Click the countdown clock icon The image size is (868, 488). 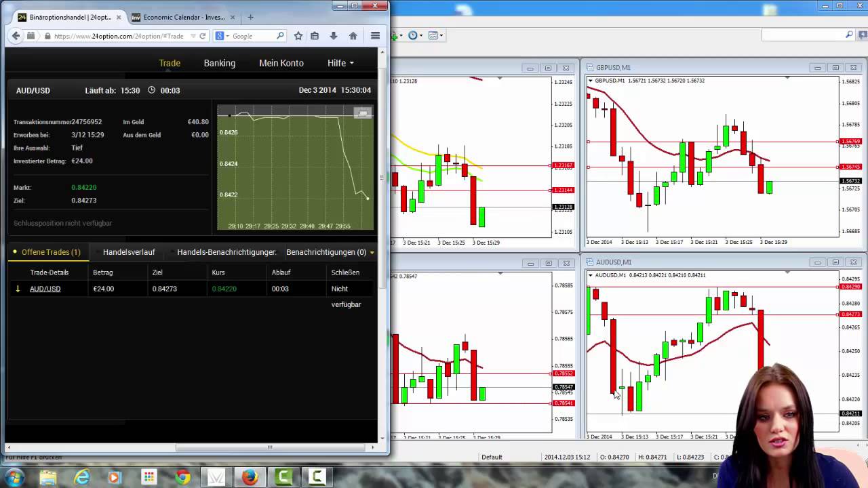coord(151,90)
